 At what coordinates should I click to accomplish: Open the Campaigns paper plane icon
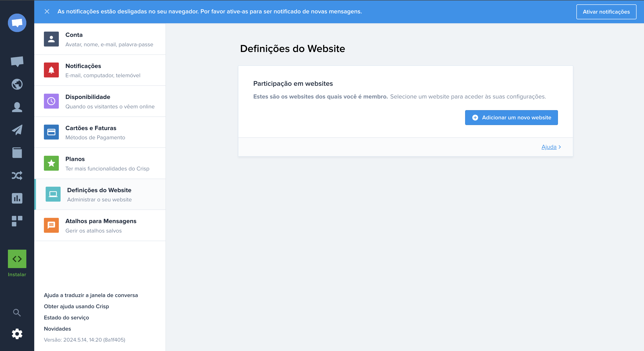point(17,130)
